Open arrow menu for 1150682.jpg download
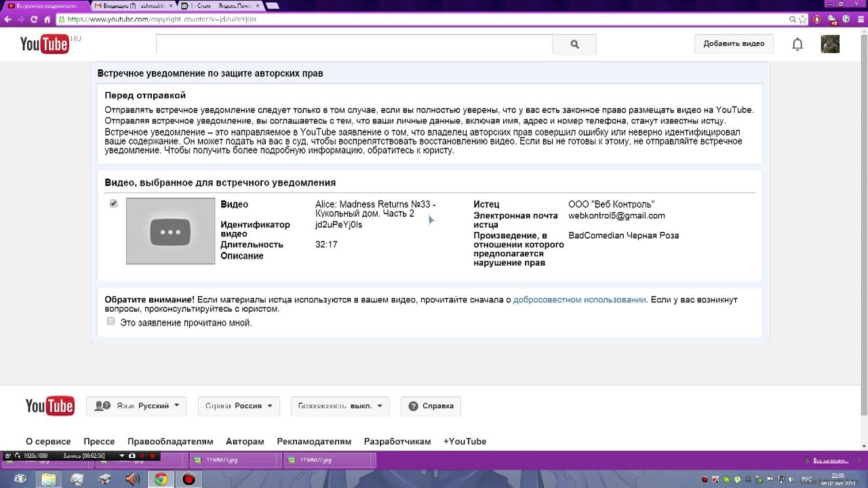This screenshot has height=488, width=868. point(372,460)
